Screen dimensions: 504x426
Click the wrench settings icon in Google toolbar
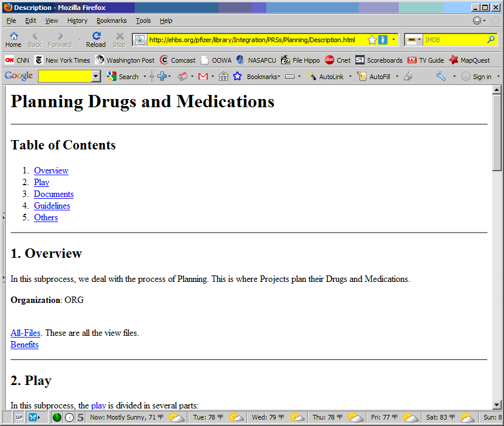[441, 76]
